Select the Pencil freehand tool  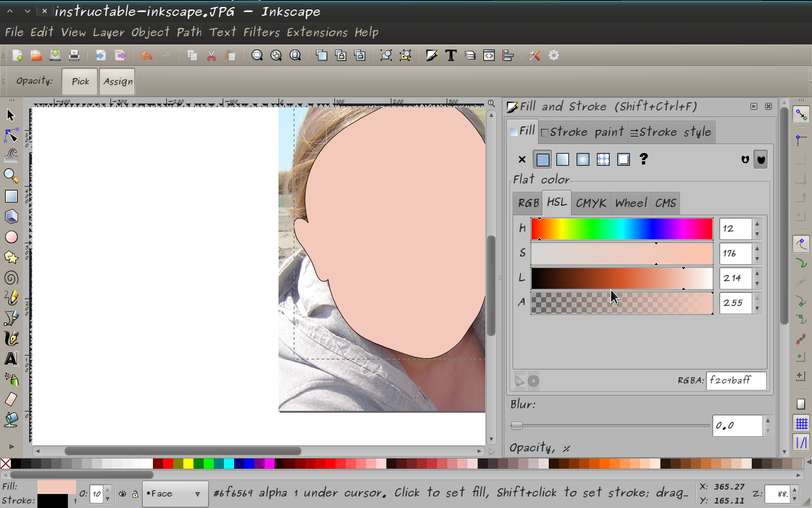pos(11,298)
